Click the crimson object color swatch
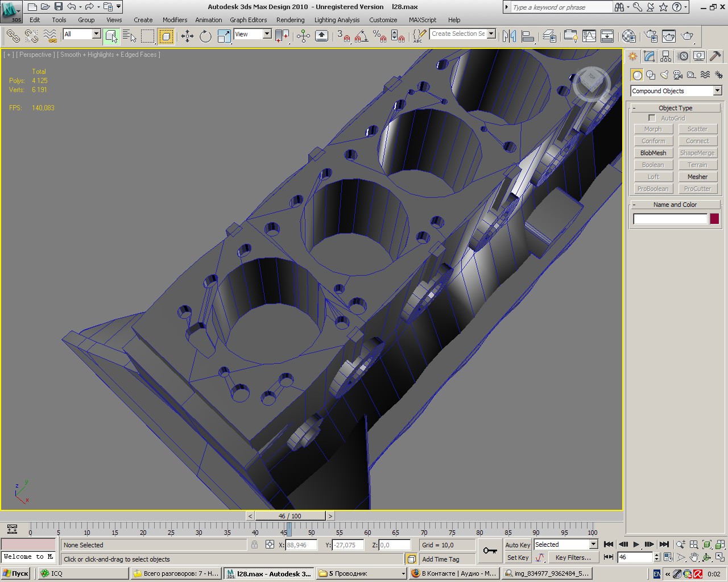The width and height of the screenshot is (728, 582). click(x=714, y=219)
